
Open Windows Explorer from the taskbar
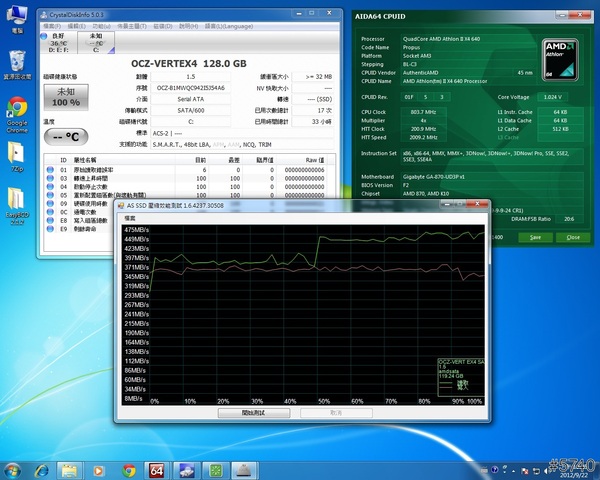[x=70, y=470]
